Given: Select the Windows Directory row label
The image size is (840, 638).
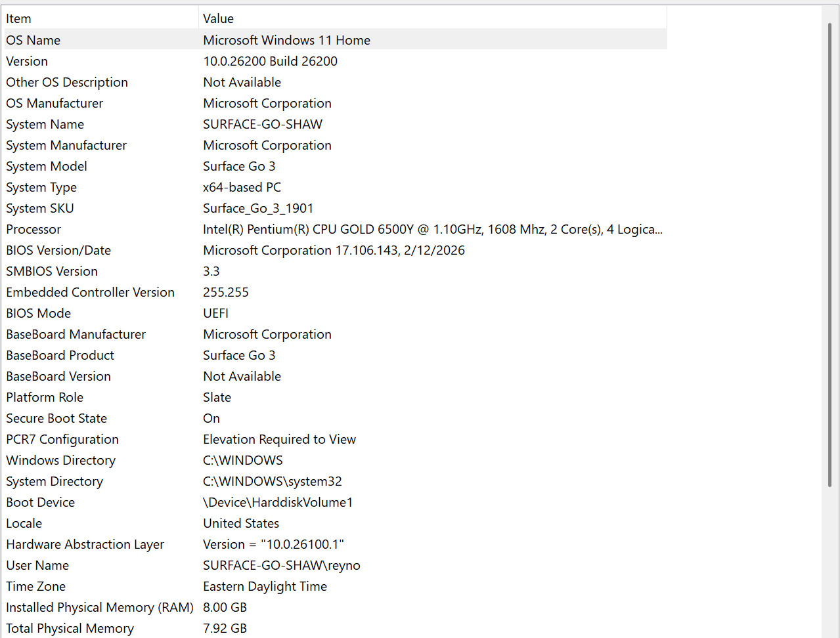Looking at the screenshot, I should tap(60, 460).
